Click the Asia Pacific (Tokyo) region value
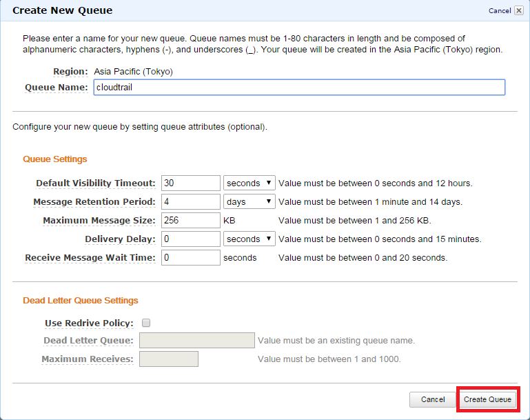This screenshot has height=420, width=530. point(133,72)
